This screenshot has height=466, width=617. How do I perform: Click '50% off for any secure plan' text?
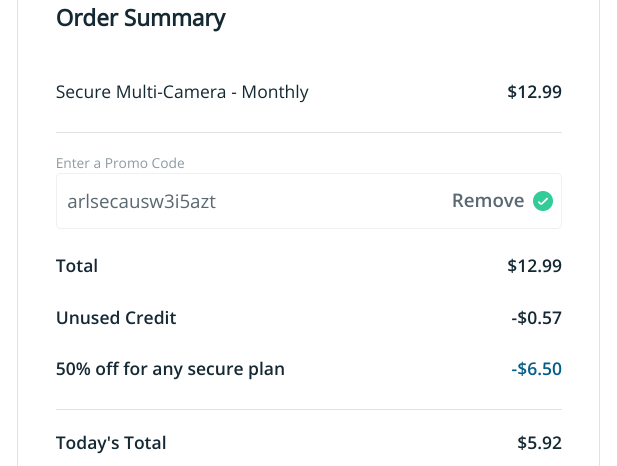[x=170, y=369]
